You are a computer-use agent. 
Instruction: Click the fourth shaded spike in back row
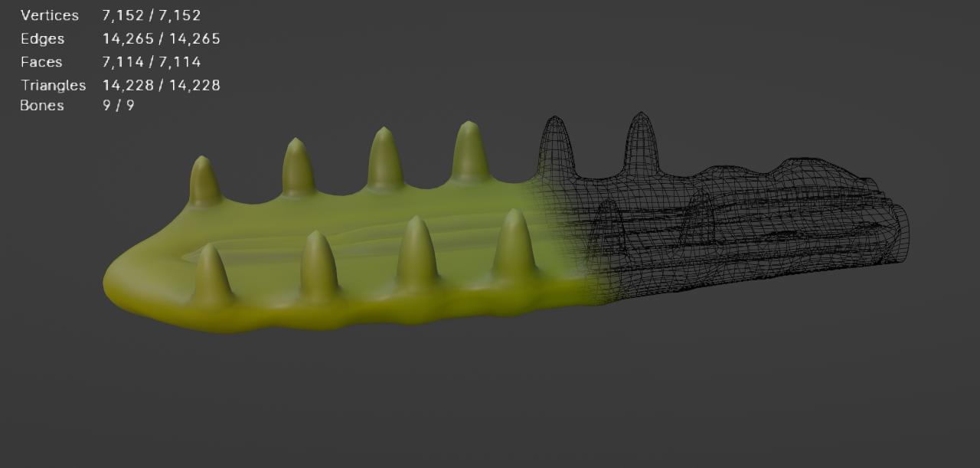(470, 152)
